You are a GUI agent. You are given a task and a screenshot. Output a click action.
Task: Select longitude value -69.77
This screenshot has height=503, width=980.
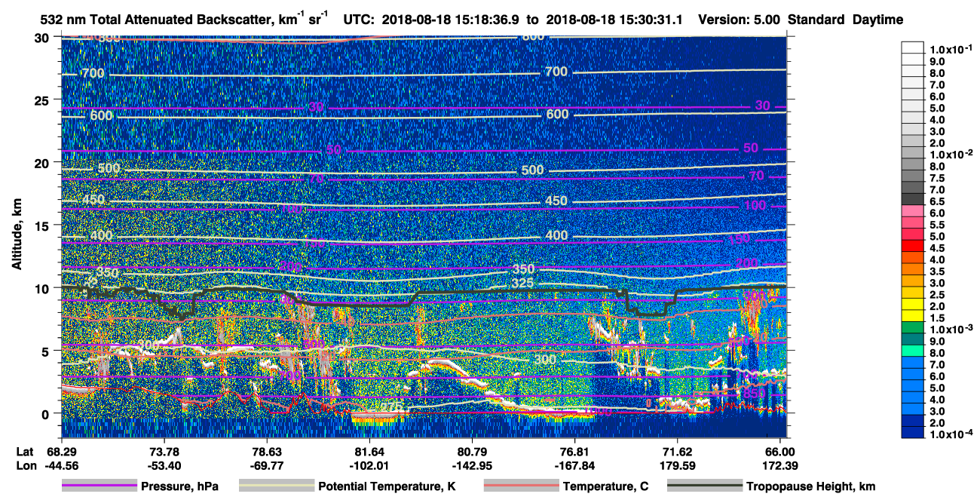click(x=267, y=465)
